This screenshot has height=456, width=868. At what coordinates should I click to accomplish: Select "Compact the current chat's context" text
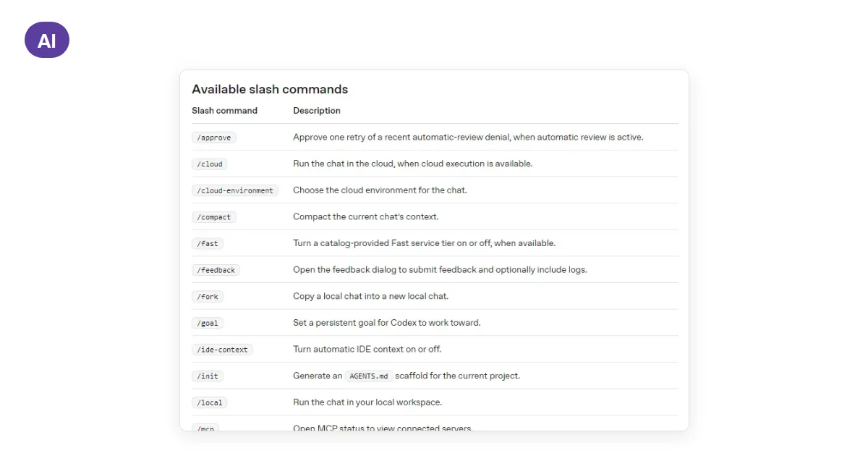(x=366, y=216)
